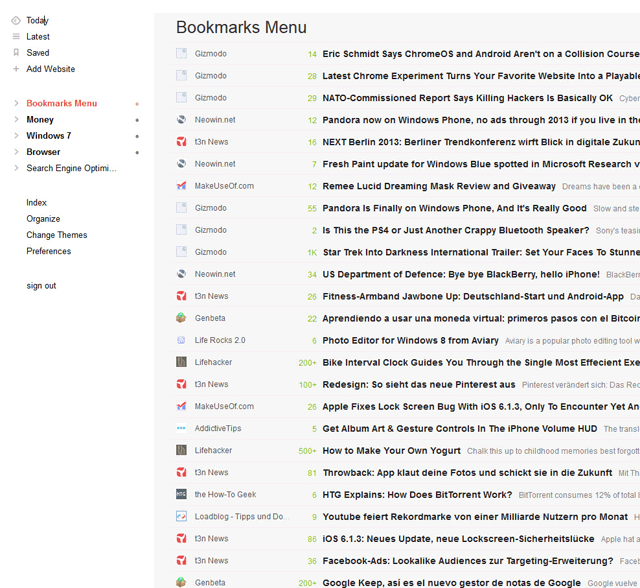Click Lifehacker favicon on Bike Interval Clock row
Image resolution: width=640 pixels, height=588 pixels.
coord(181,362)
